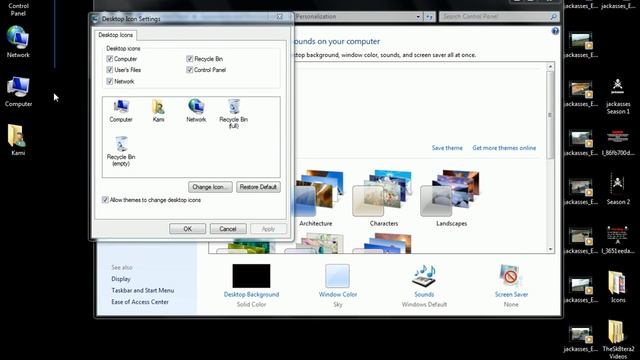Click the refresh button beside the address bar
The width and height of the screenshot is (640, 360).
pyautogui.click(x=429, y=17)
